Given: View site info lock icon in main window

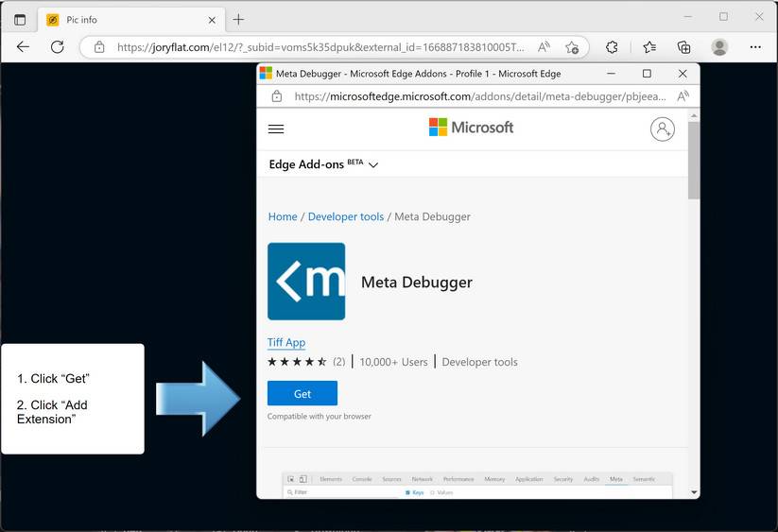Looking at the screenshot, I should coord(99,47).
